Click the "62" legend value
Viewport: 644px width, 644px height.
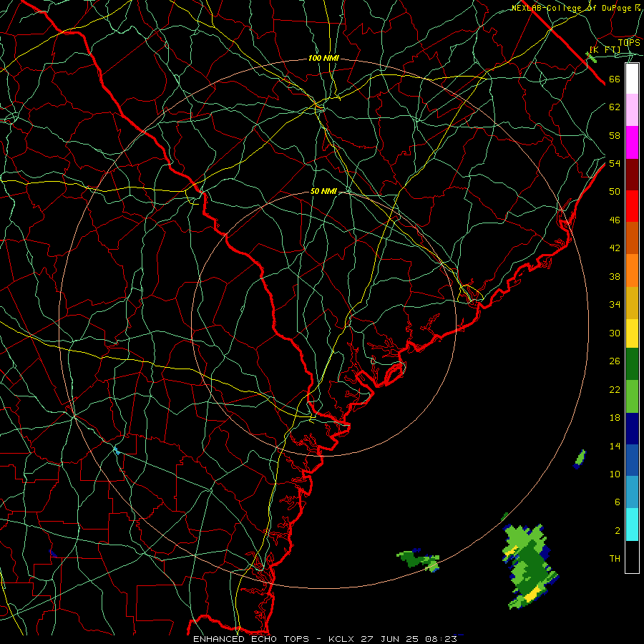pyautogui.click(x=615, y=107)
